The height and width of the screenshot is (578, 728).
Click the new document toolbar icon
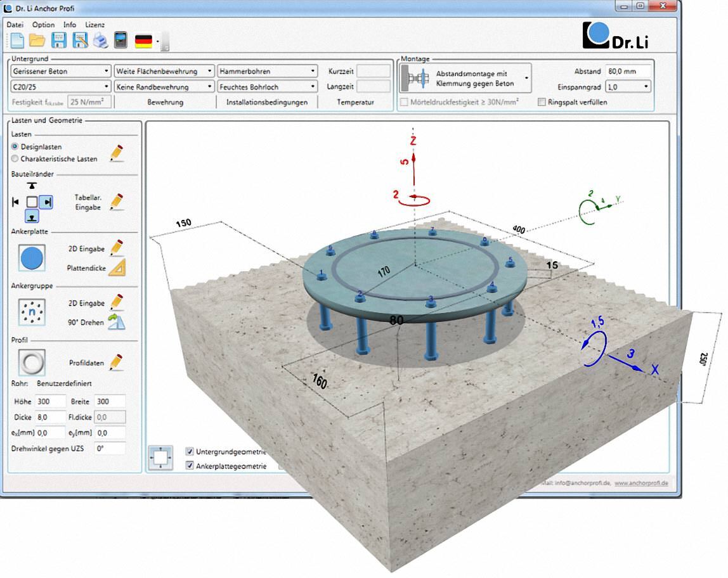16,41
